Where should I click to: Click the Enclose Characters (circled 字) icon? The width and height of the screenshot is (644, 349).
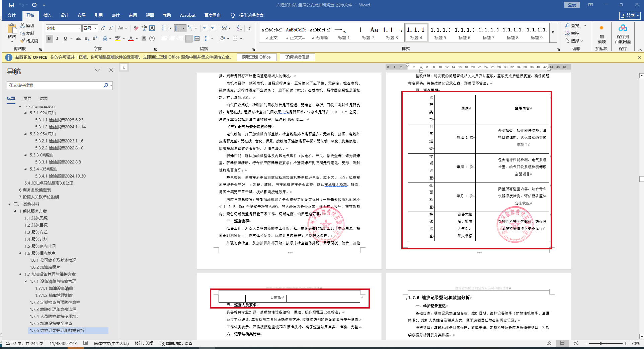(x=152, y=38)
